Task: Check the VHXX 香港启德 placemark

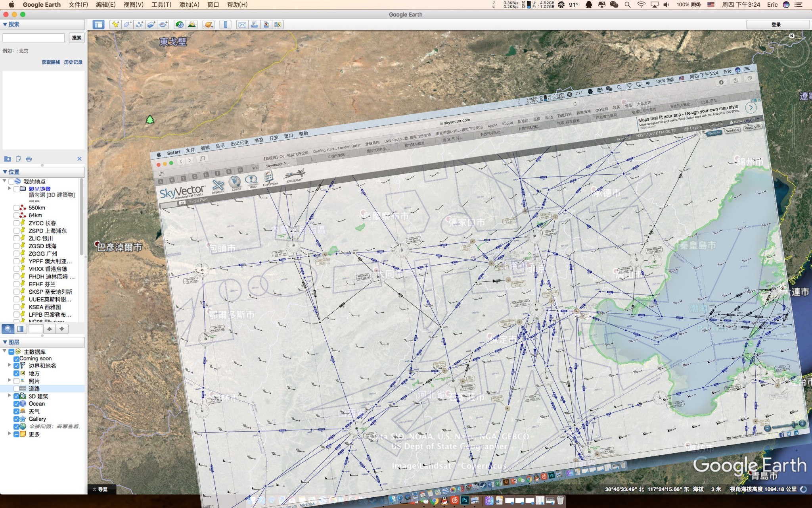Action: pos(16,269)
